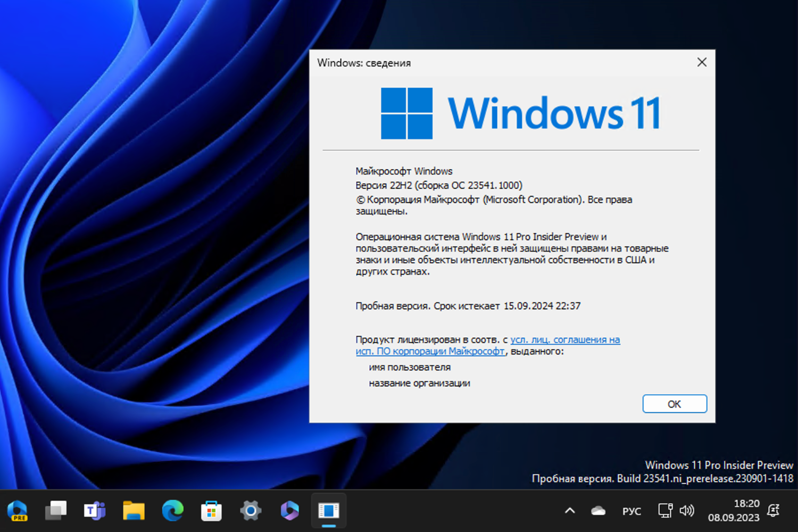Switch the РУС keyboard layout
This screenshot has height=532, width=798.
point(631,511)
